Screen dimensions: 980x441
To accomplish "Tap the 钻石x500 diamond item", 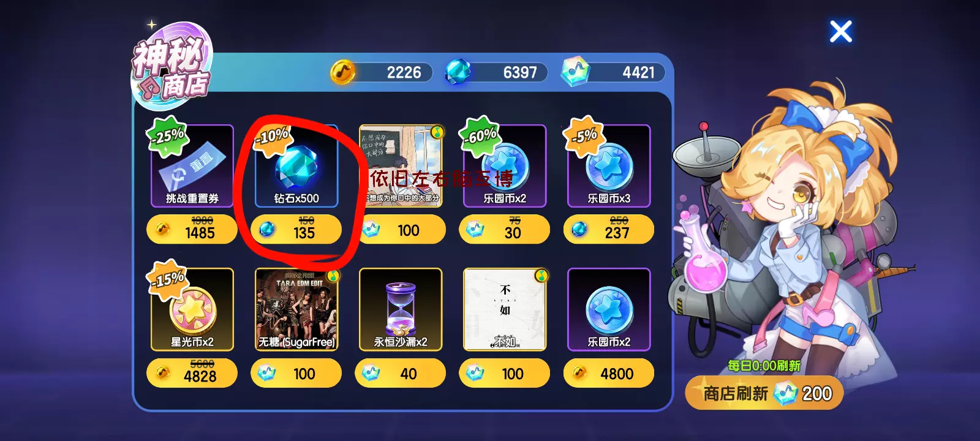I will point(296,165).
